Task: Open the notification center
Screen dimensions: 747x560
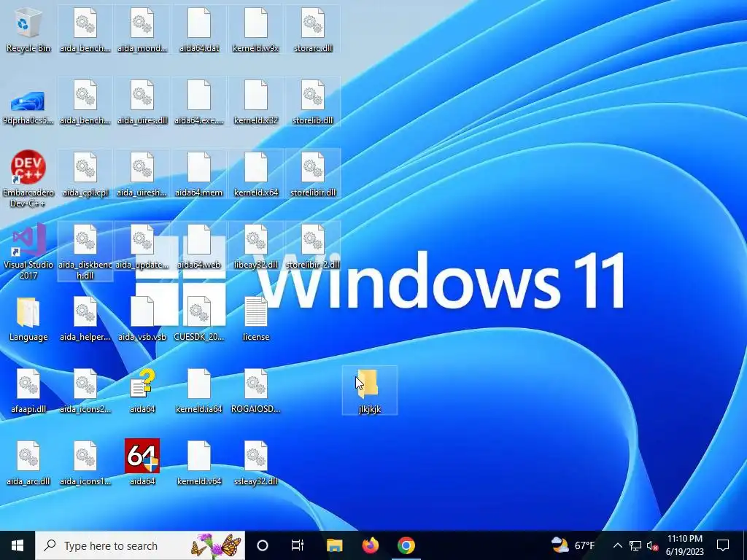Action: click(723, 545)
